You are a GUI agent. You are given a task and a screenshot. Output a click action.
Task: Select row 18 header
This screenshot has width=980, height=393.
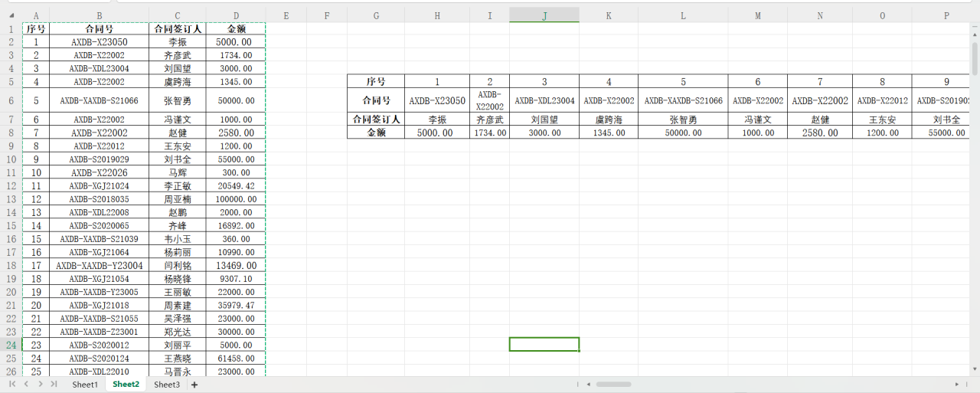11,266
